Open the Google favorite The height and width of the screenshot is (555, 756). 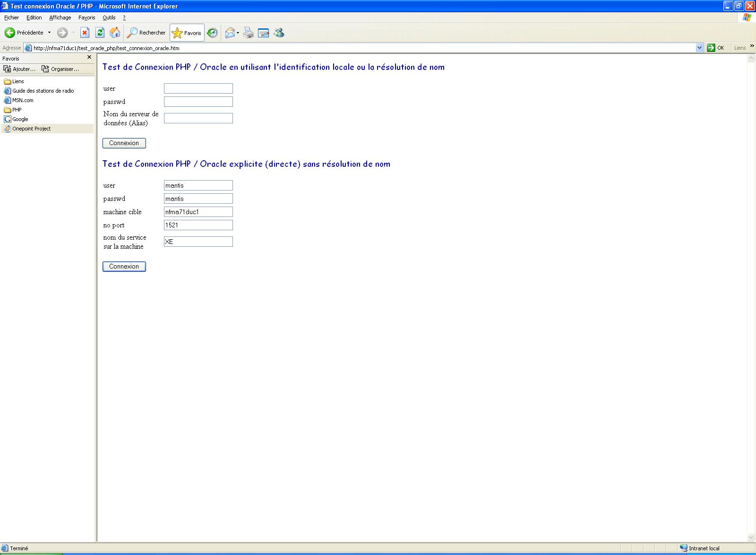click(17, 119)
